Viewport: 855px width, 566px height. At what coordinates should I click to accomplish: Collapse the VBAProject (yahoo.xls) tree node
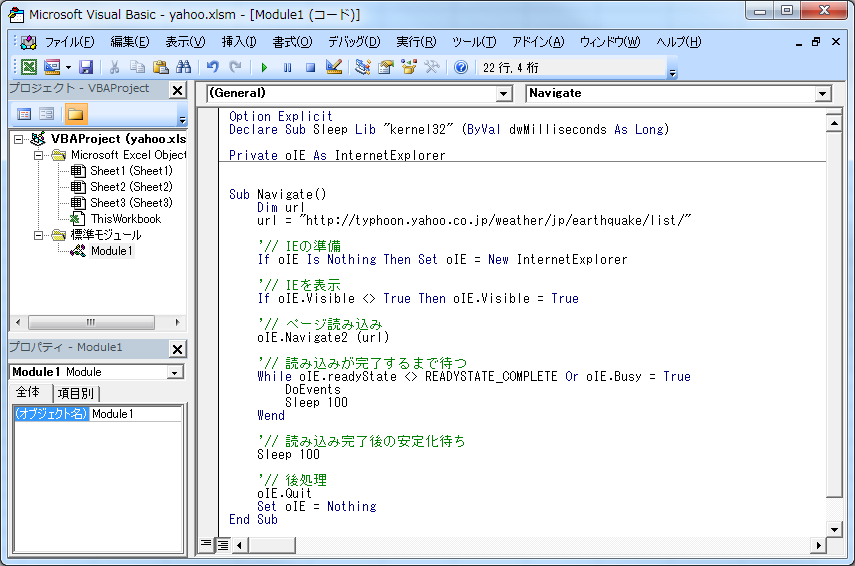[19, 139]
